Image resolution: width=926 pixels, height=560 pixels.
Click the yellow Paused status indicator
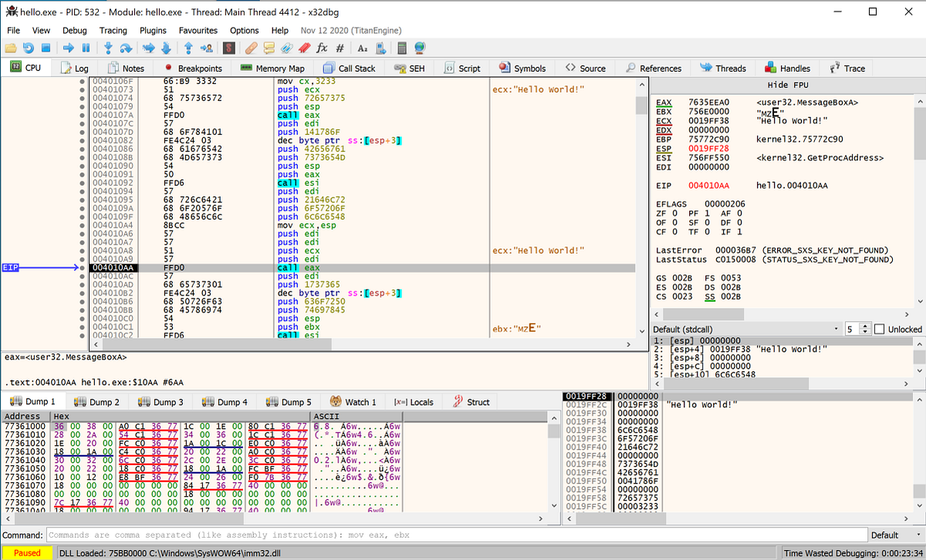[x=28, y=553]
